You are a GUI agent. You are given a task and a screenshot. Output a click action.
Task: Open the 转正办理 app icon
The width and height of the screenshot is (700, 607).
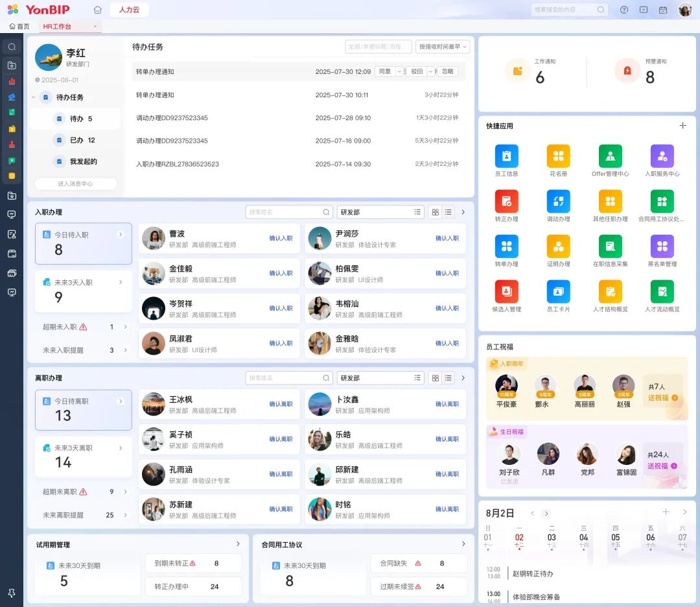506,202
